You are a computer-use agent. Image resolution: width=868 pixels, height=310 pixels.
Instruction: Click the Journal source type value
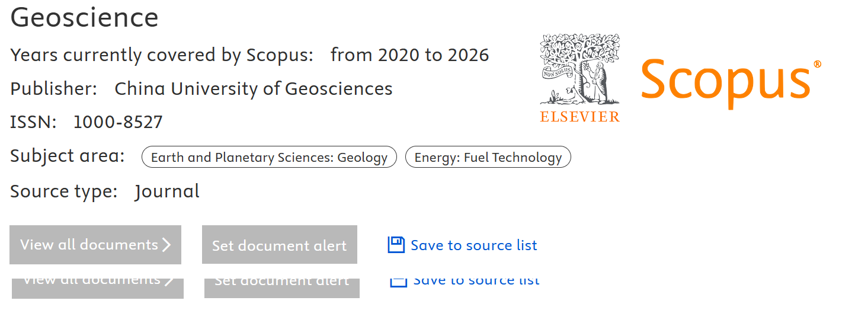(167, 191)
